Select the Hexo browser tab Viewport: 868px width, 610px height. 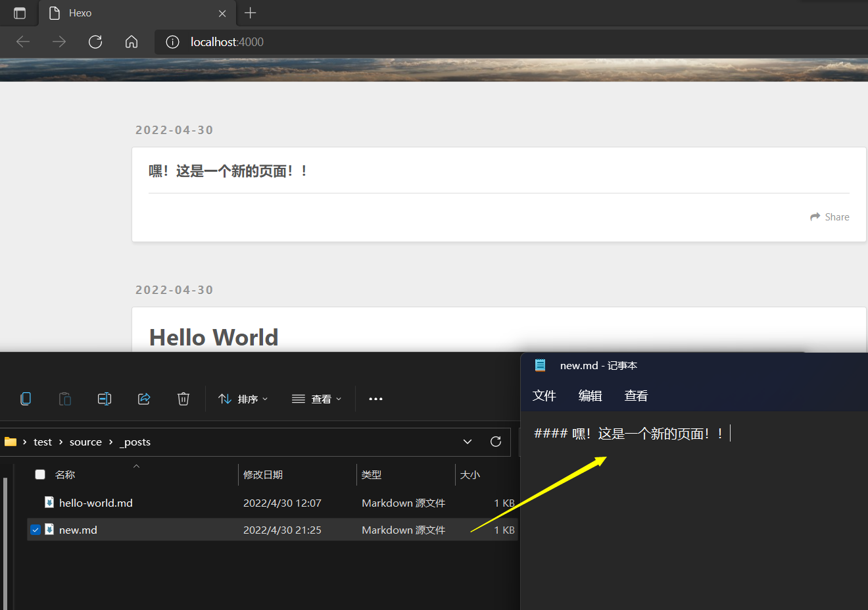pyautogui.click(x=137, y=13)
